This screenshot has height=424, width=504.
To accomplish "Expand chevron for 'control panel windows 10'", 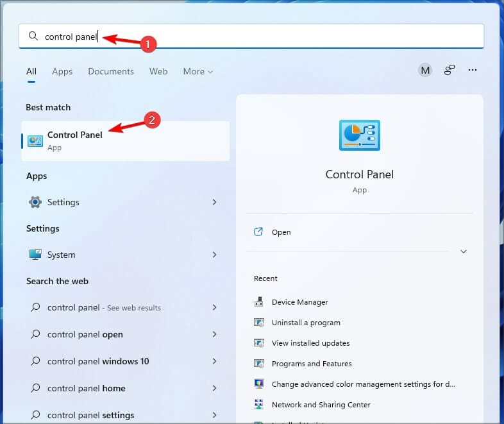I will click(x=214, y=361).
